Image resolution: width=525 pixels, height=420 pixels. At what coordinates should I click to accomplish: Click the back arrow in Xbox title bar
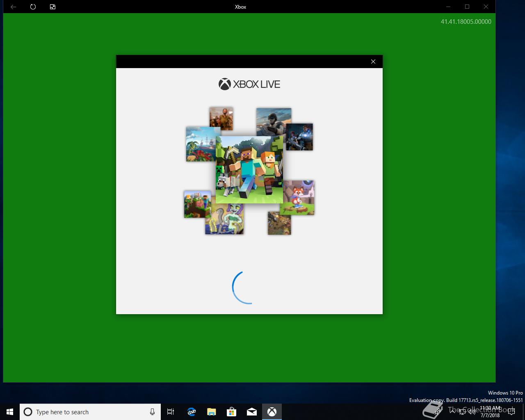13,7
